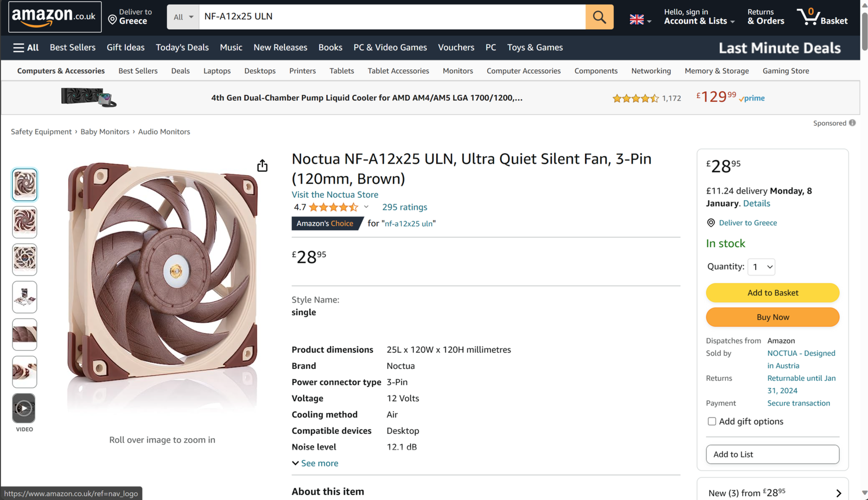Expand the star rating breakdown chevron
Image resolution: width=868 pixels, height=500 pixels.
tap(366, 207)
